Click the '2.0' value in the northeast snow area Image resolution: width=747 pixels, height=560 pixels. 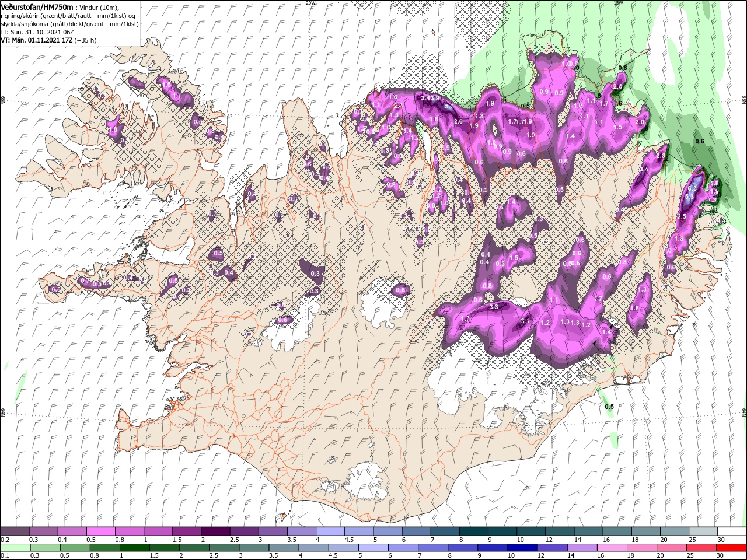[640, 123]
